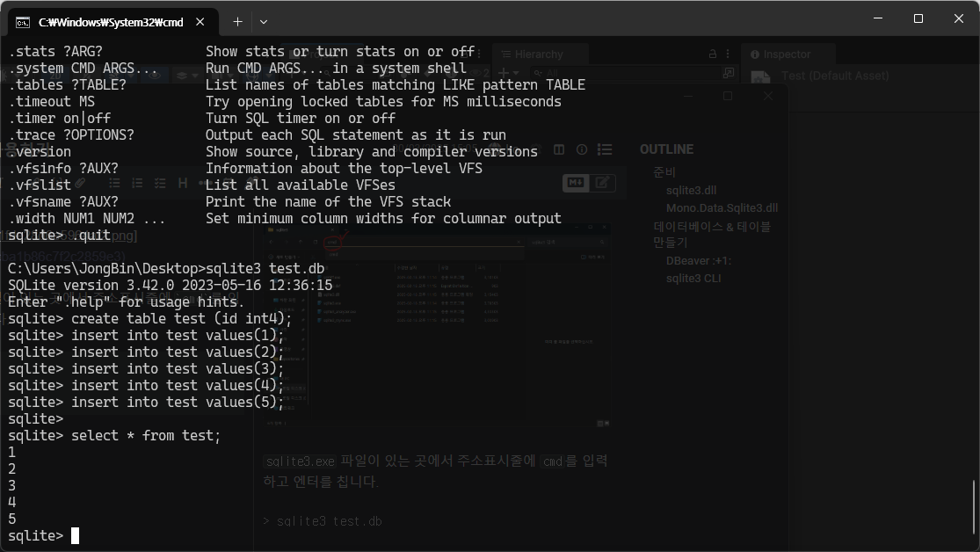Open the terminal profile dropdown arrow
The width and height of the screenshot is (980, 552).
[x=264, y=22]
